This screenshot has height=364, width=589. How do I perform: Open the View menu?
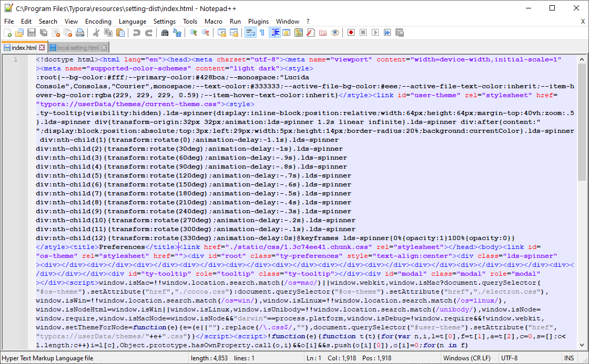coord(71,22)
